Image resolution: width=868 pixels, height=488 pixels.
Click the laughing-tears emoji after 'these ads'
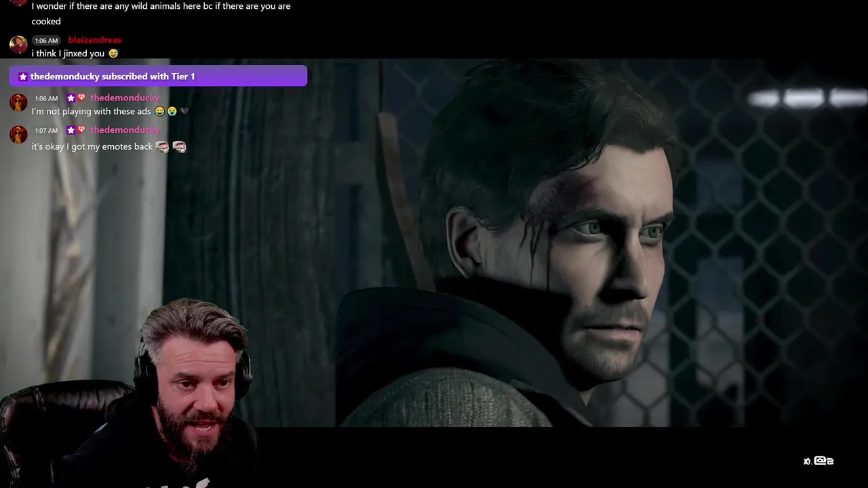point(159,111)
